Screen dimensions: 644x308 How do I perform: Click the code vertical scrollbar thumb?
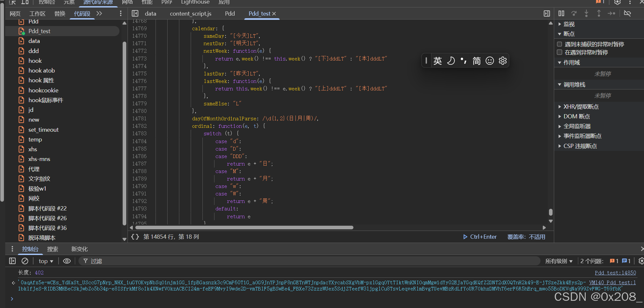[x=551, y=212]
